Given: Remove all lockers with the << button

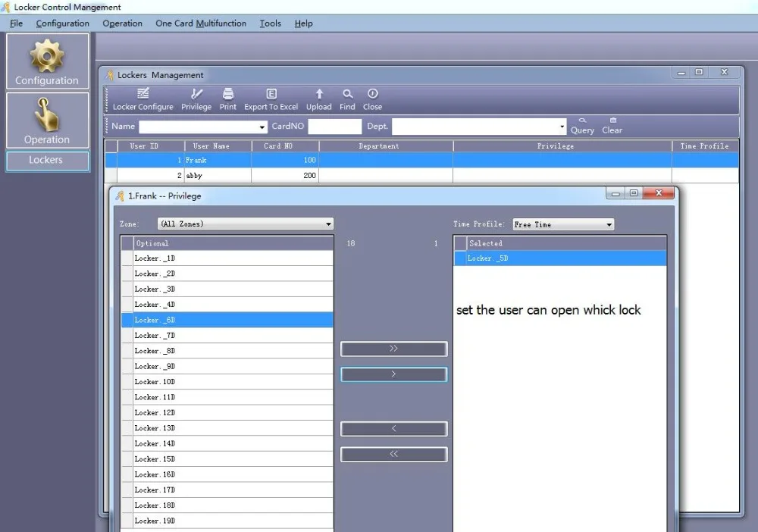Looking at the screenshot, I should pyautogui.click(x=393, y=454).
